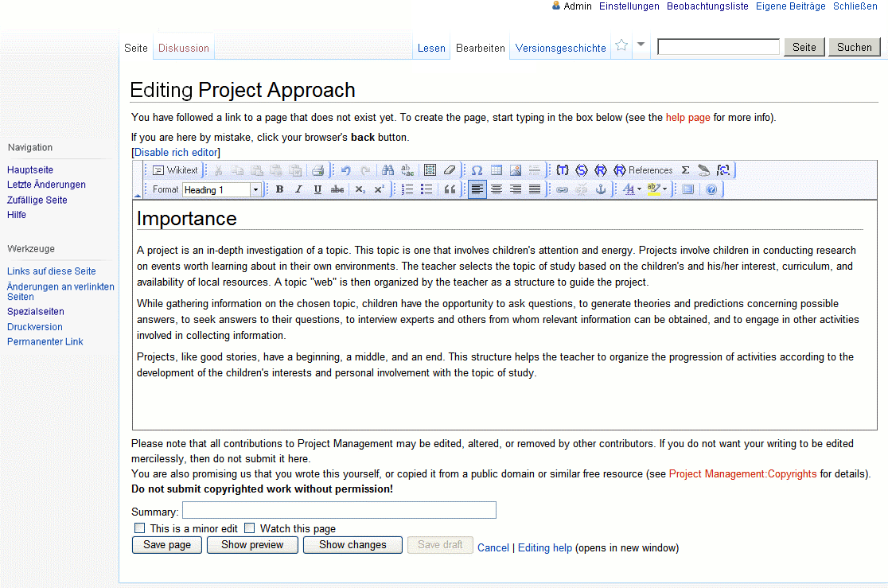Apply underline formatting
This screenshot has height=588, width=888.
point(317,189)
